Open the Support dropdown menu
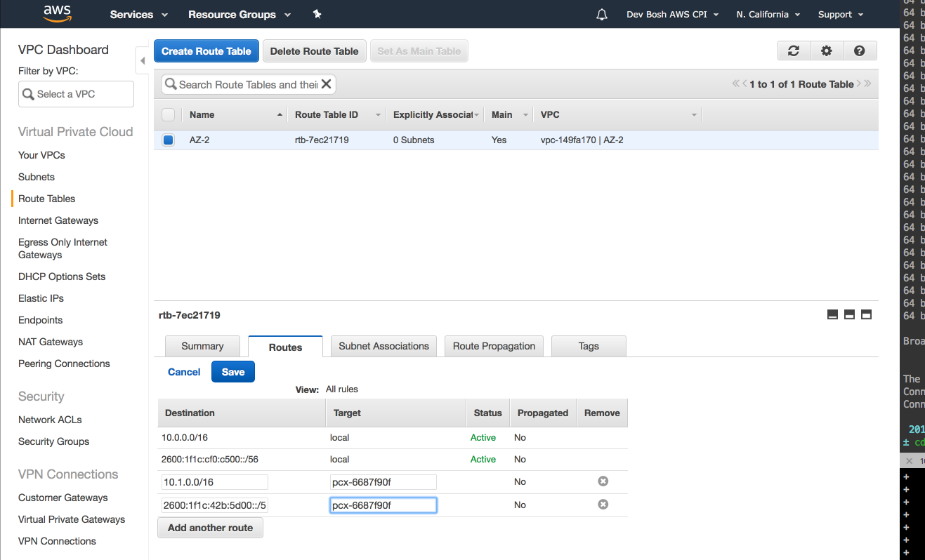The image size is (925, 560). tap(840, 15)
